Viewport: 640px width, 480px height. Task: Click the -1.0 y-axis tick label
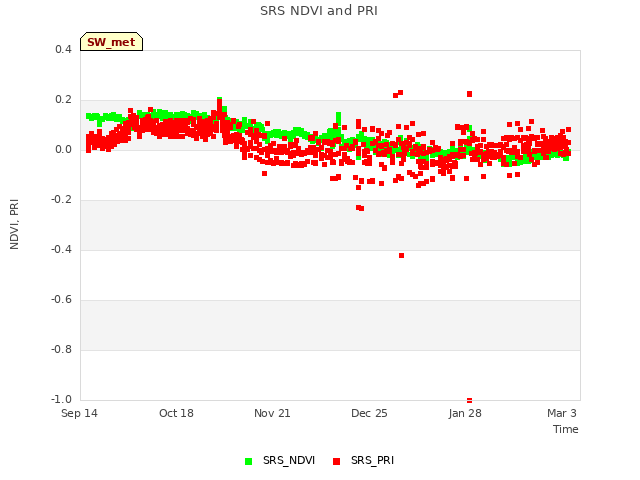tap(61, 399)
